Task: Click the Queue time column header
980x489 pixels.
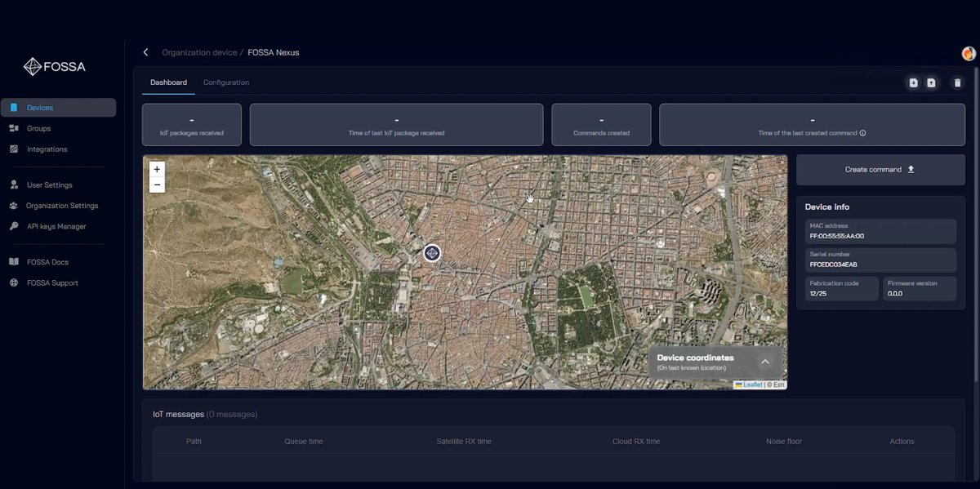Action: click(304, 442)
